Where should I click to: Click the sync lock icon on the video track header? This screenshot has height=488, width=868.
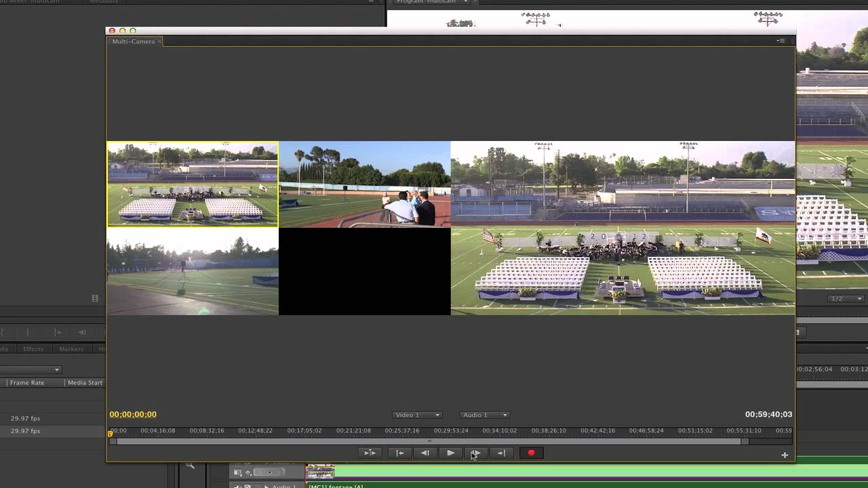click(237, 472)
